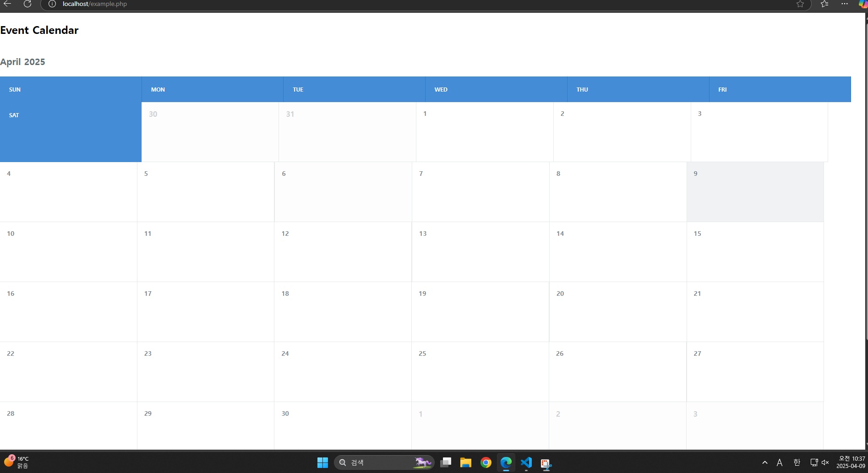
Task: Open the browser settings ellipsis menu
Action: pyautogui.click(x=845, y=4)
